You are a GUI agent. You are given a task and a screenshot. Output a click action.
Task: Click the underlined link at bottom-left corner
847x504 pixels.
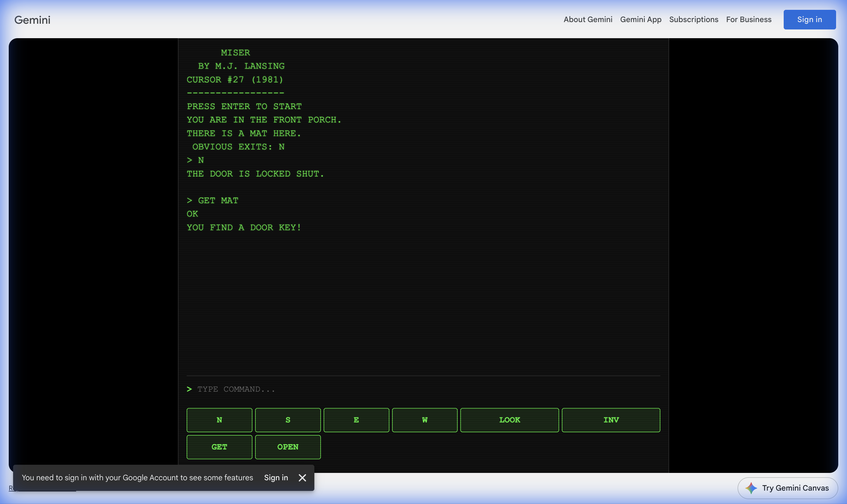(x=11, y=488)
